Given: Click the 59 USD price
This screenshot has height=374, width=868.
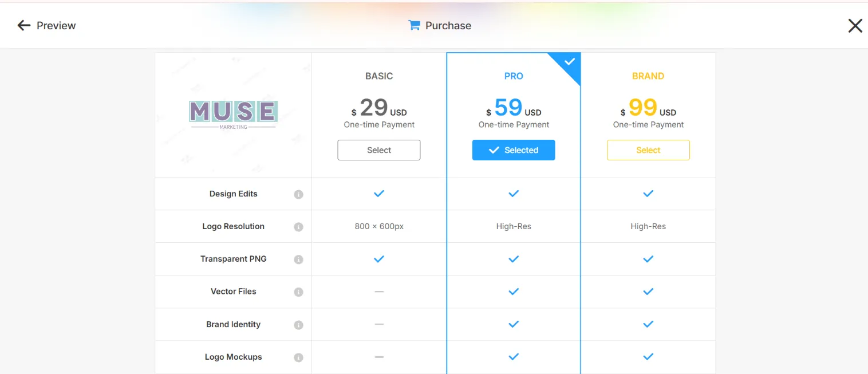Looking at the screenshot, I should pyautogui.click(x=514, y=108).
